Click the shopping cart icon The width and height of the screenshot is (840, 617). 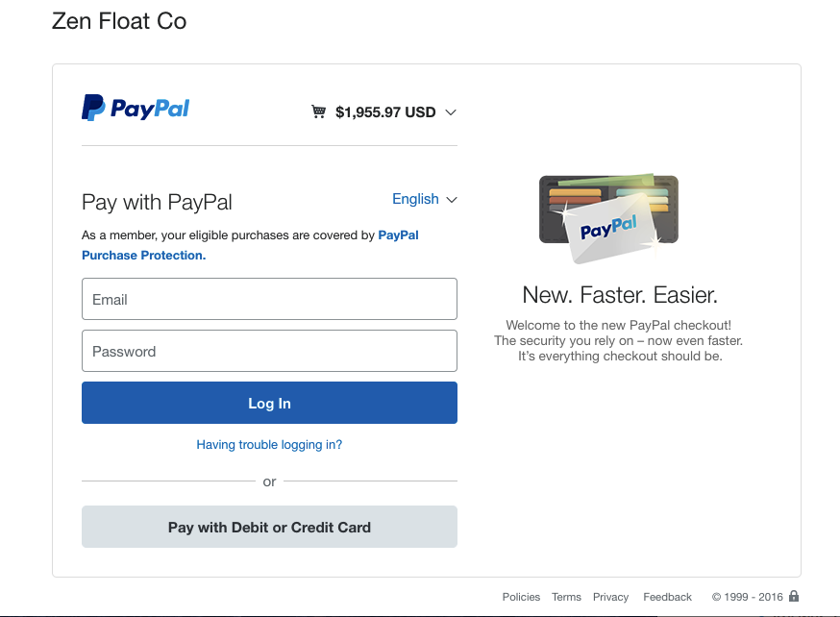pyautogui.click(x=319, y=111)
